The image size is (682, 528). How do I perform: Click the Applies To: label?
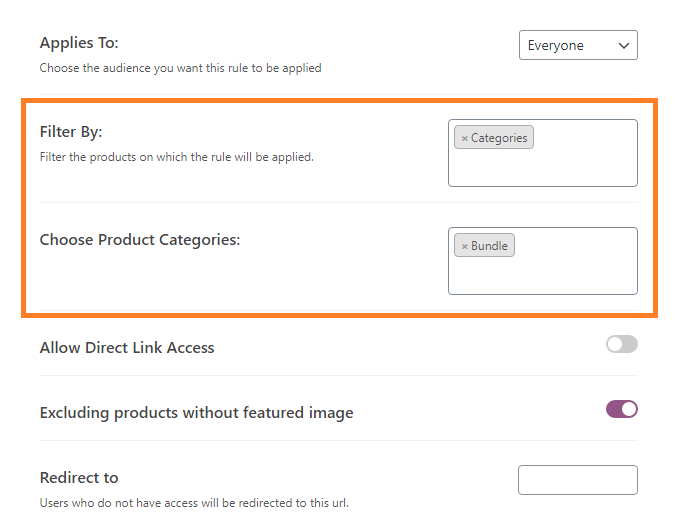click(x=79, y=43)
